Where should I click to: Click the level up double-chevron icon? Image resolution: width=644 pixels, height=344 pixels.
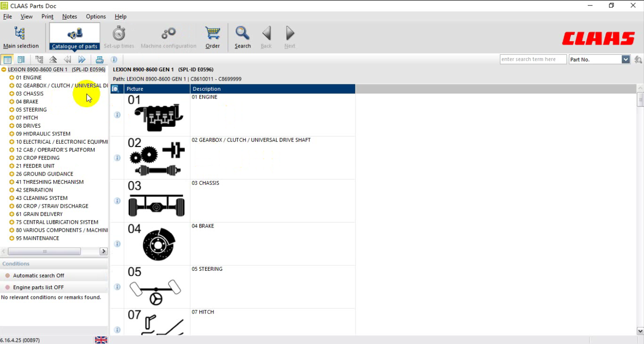pos(53,60)
